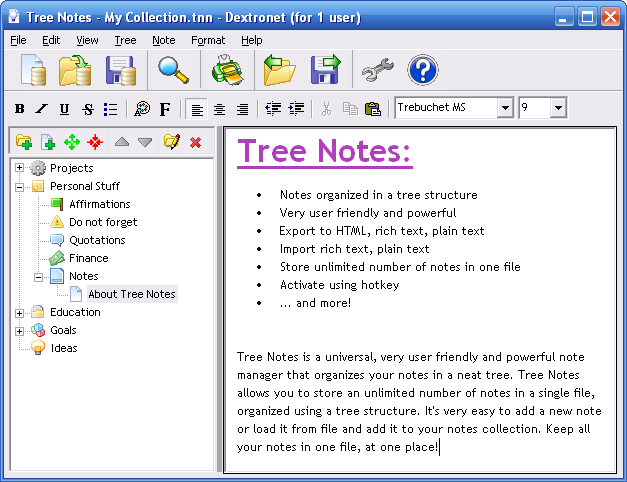
Task: Toggle underline formatting
Action: tap(64, 108)
